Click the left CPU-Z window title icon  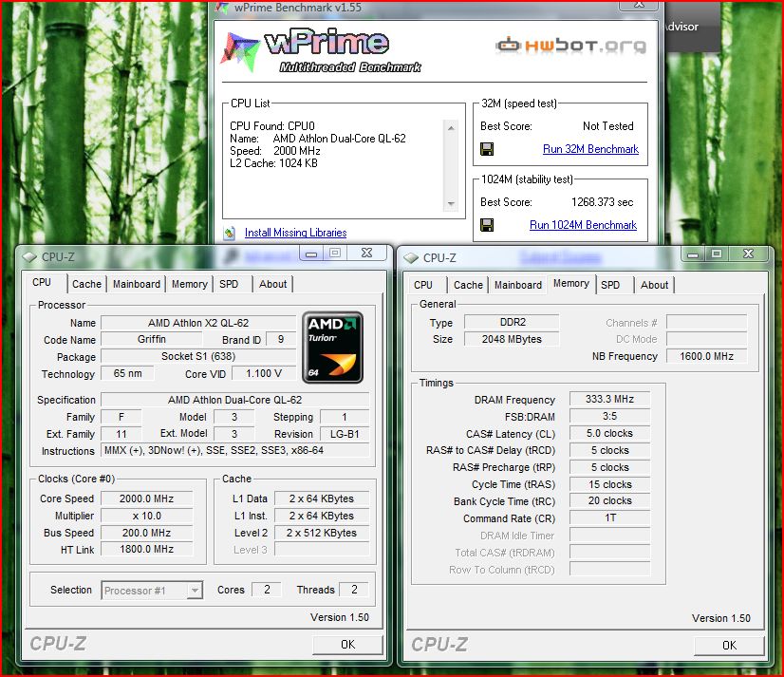(x=29, y=257)
